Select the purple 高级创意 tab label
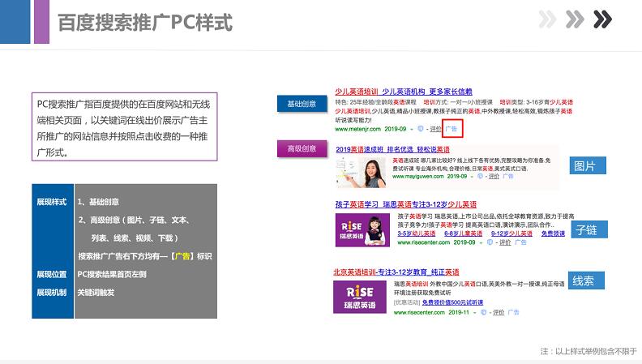642x364 pixels. point(301,148)
